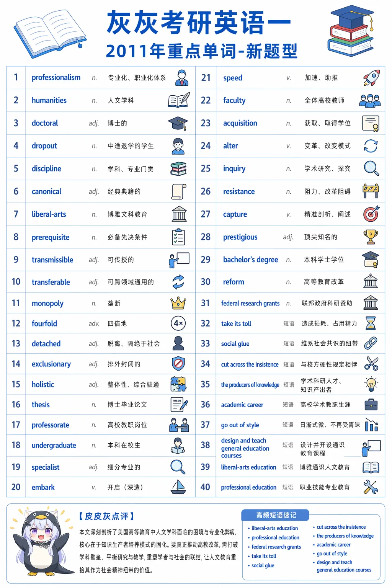Image resolution: width=392 pixels, height=588 pixels.
Task: Click the group of people icon beside faculty
Action: [x=370, y=100]
